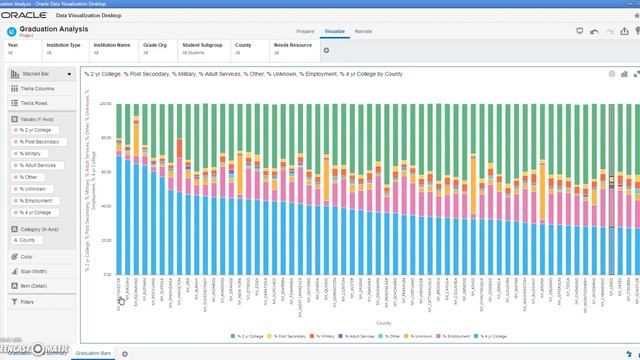
Task: Click the % Adult Services legend swatch
Action: click(x=340, y=336)
